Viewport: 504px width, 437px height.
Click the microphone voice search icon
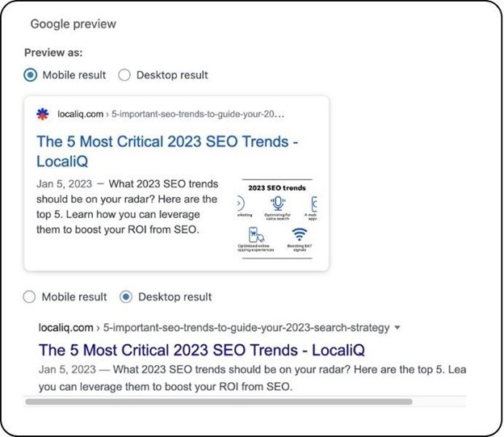279,204
